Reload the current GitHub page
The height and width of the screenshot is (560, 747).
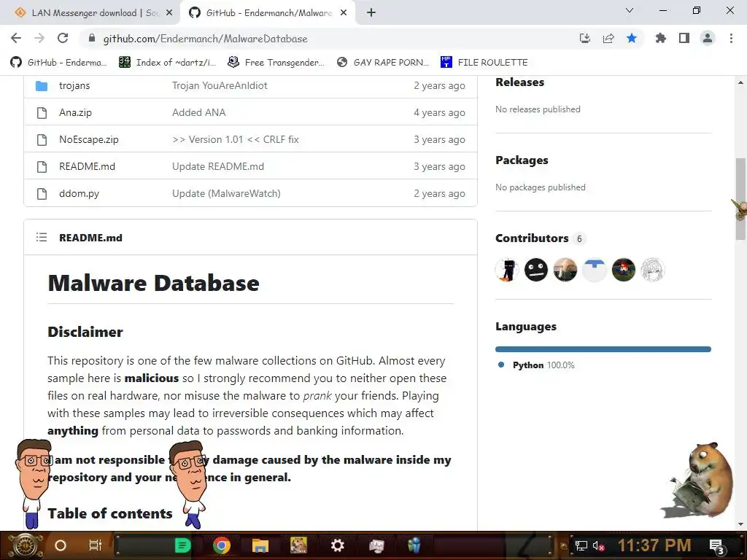63,38
